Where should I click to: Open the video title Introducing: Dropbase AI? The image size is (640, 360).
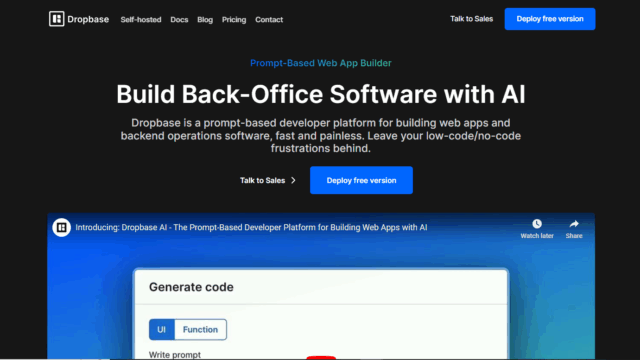click(x=251, y=227)
